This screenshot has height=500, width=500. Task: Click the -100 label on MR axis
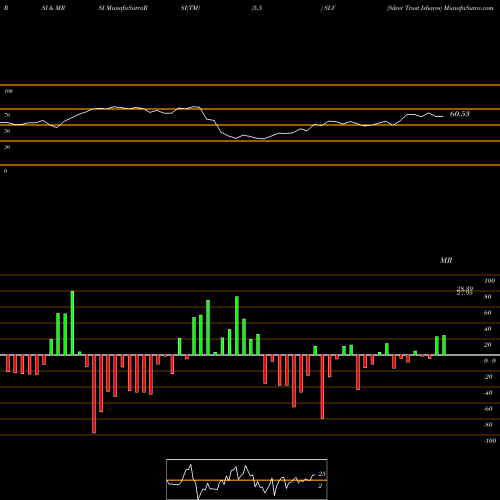tap(489, 441)
